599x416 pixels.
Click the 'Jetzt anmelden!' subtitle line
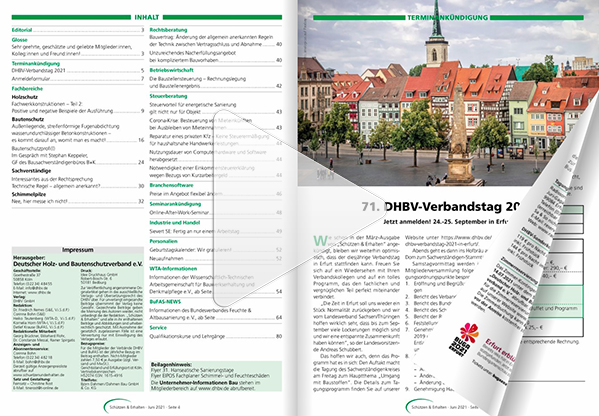pos(445,222)
